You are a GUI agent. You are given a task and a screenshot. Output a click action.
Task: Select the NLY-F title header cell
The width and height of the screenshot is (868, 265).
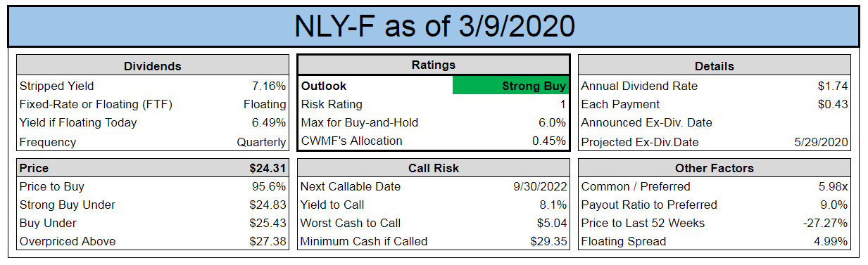(x=434, y=26)
